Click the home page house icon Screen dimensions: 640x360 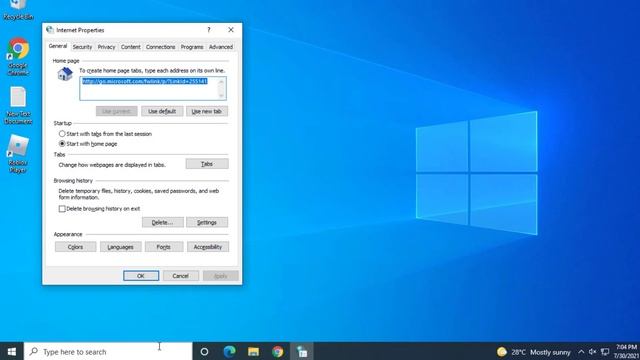coord(65,74)
